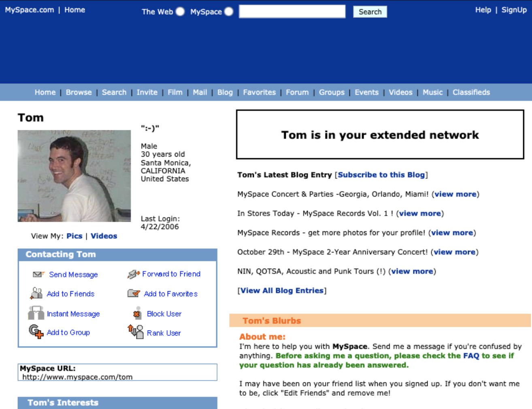Click the Send Message link
The height and width of the screenshot is (409, 532).
[x=73, y=274]
